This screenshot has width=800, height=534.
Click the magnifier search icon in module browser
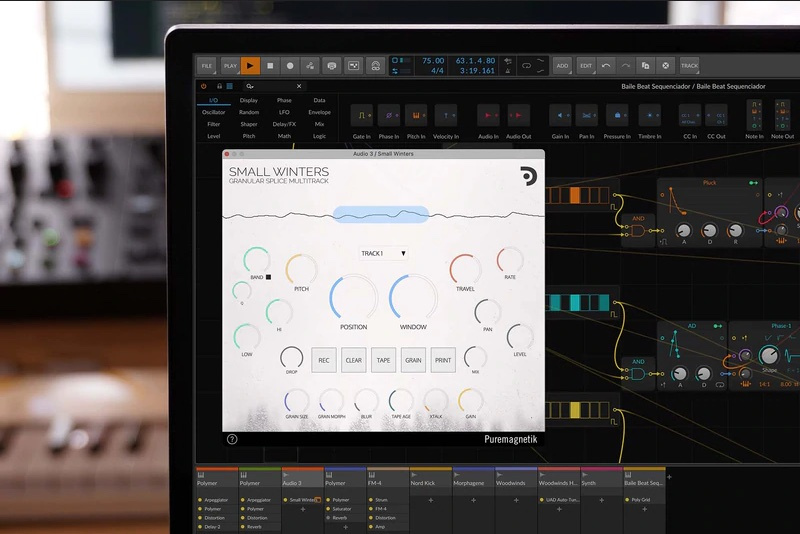(x=249, y=86)
